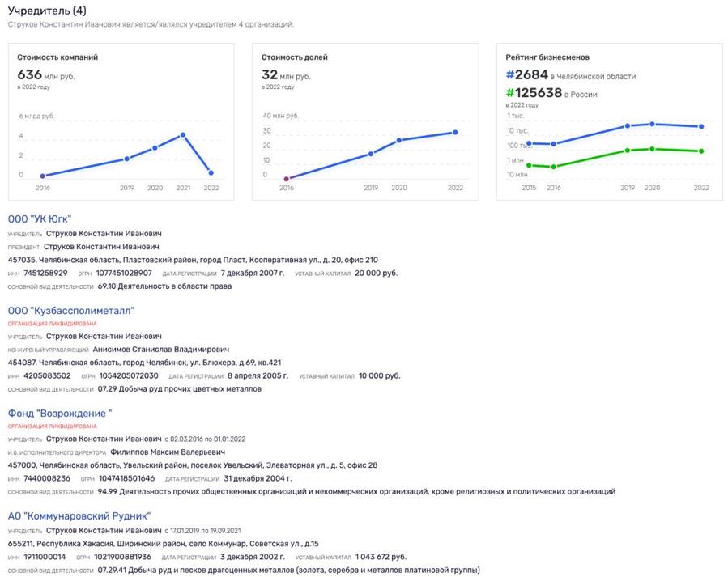Select the 2021 peak point in Стоимость компаний chart

[x=184, y=134]
